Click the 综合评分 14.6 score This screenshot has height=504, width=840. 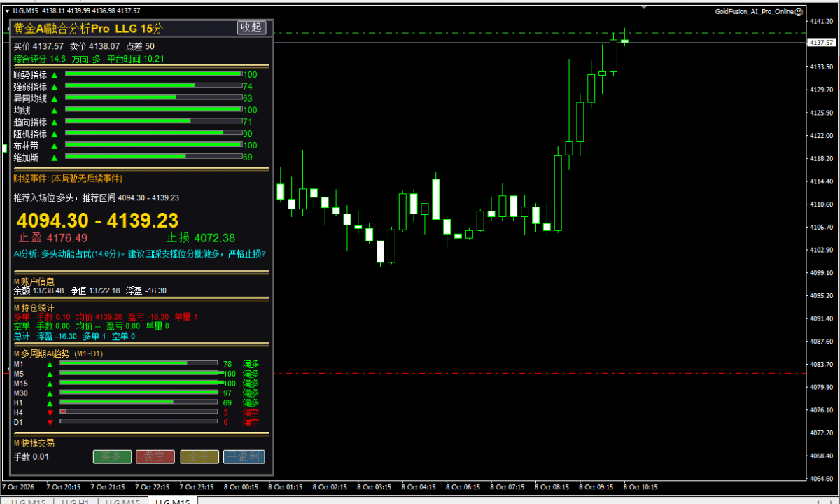pos(40,59)
